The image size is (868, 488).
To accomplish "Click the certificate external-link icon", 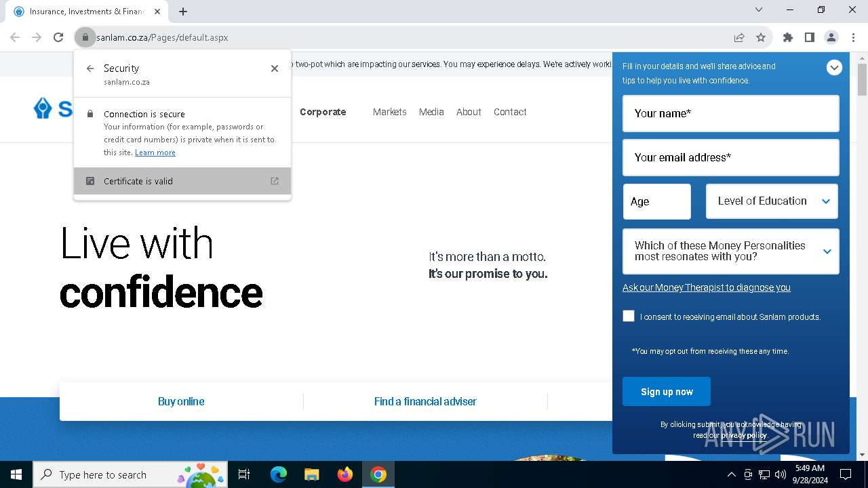I will click(x=275, y=181).
